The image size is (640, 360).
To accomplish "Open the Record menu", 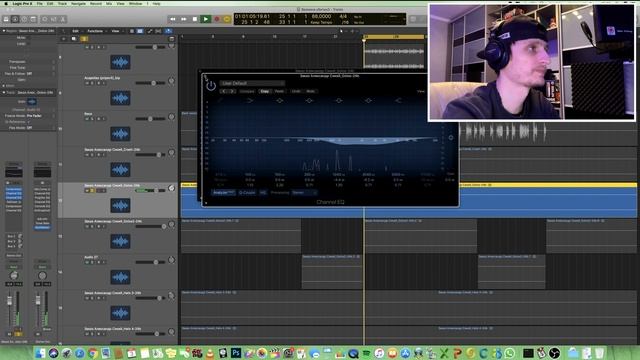I will [96, 3].
